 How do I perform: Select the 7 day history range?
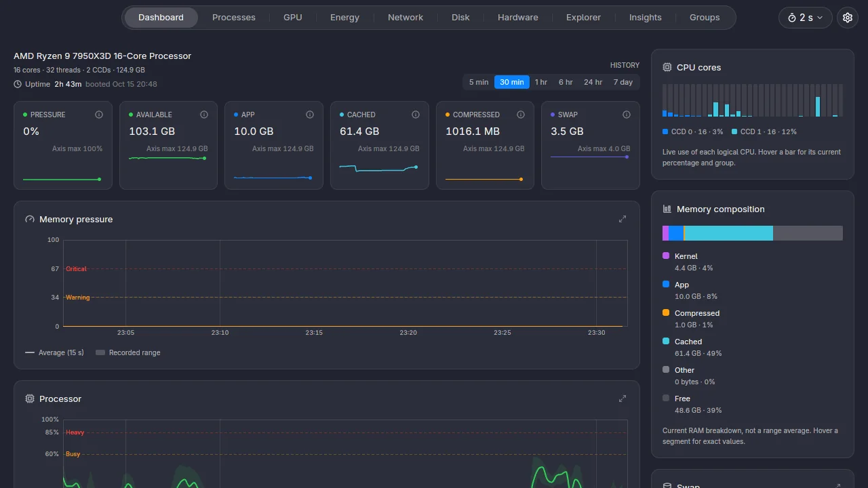[623, 82]
